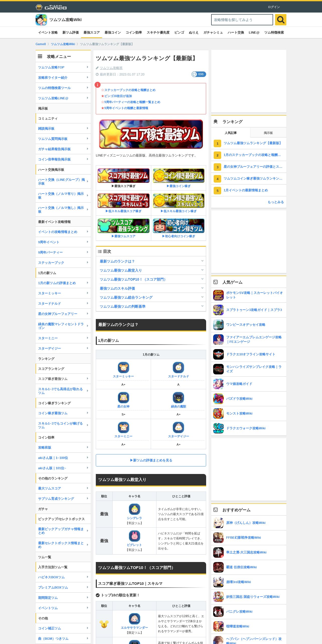This screenshot has width=322, height=644.
Task: Click the スターミッキー tsum icon
Action: pos(123,367)
